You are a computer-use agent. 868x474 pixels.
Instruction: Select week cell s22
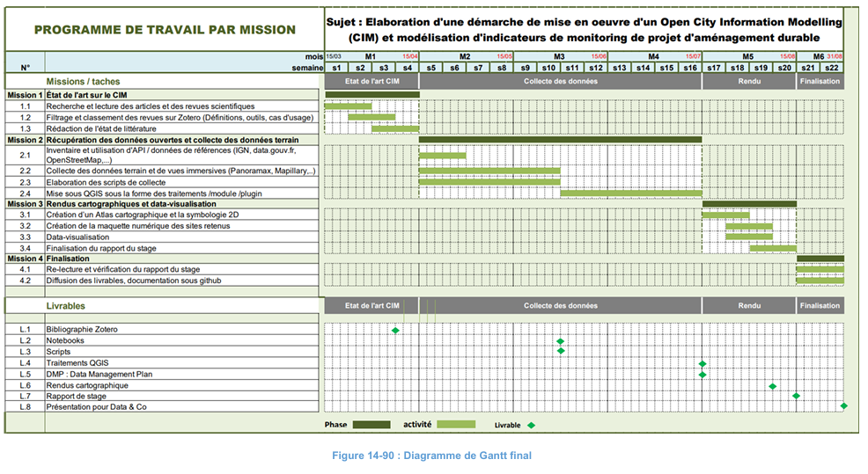[x=831, y=68]
